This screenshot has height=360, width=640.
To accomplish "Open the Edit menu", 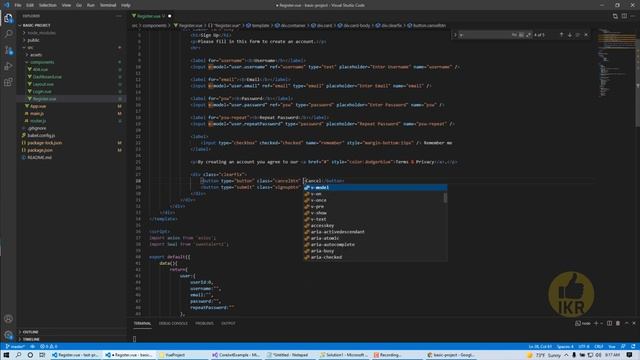I will coord(30,5).
